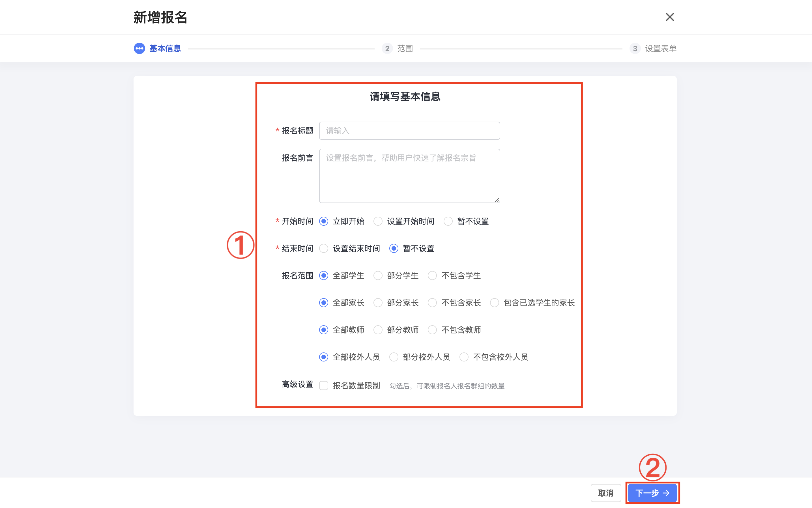The width and height of the screenshot is (812, 508).
Task: Click the 取消 button
Action: [606, 493]
